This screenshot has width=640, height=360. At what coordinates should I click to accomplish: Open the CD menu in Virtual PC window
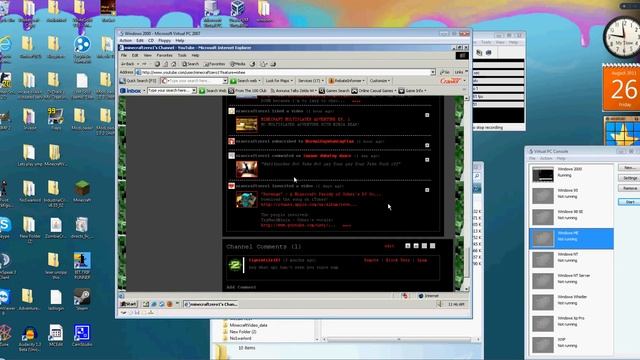tap(151, 41)
